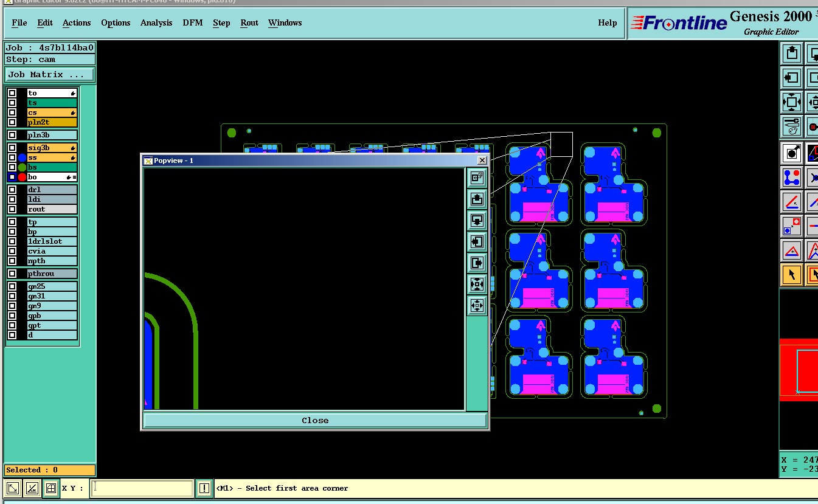Toggle checkbox for layer pthrou
Screen dimensions: 818x504
pyautogui.click(x=12, y=274)
